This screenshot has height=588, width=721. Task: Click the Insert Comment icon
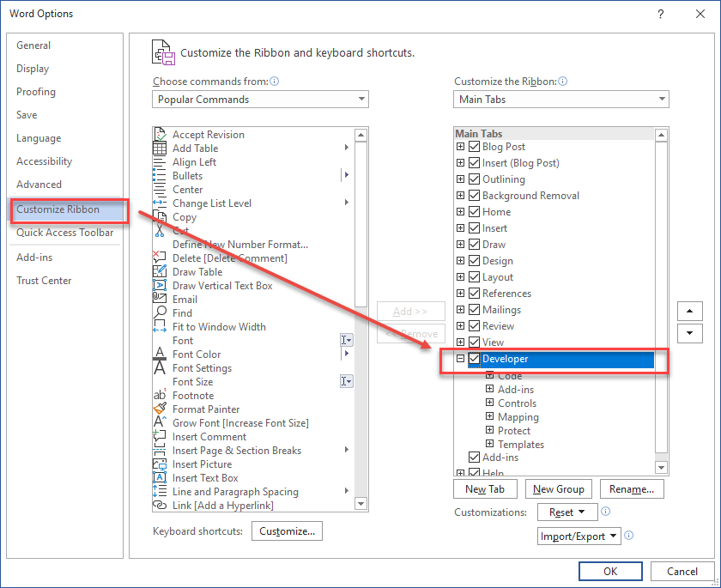[160, 436]
